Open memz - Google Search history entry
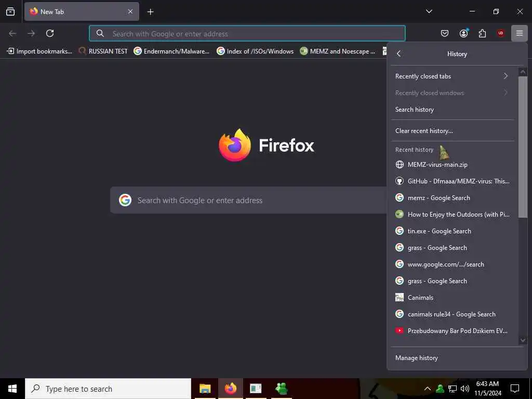Screen dimensions: 532x399 click(453, 198)
